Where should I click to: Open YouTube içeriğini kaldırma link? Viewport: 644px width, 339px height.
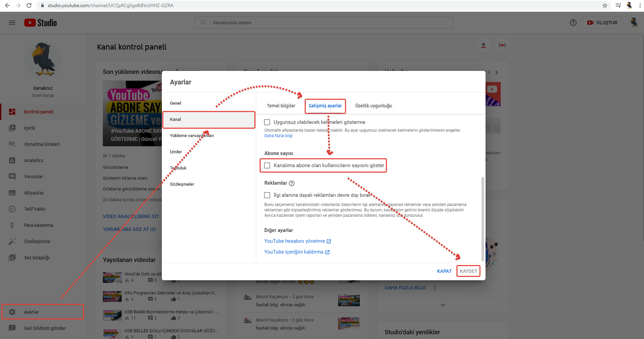pos(297,252)
